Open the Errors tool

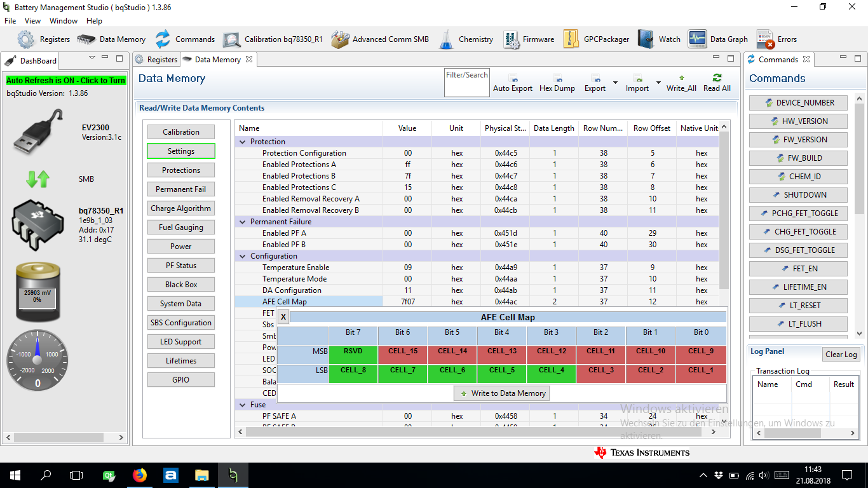coord(776,39)
